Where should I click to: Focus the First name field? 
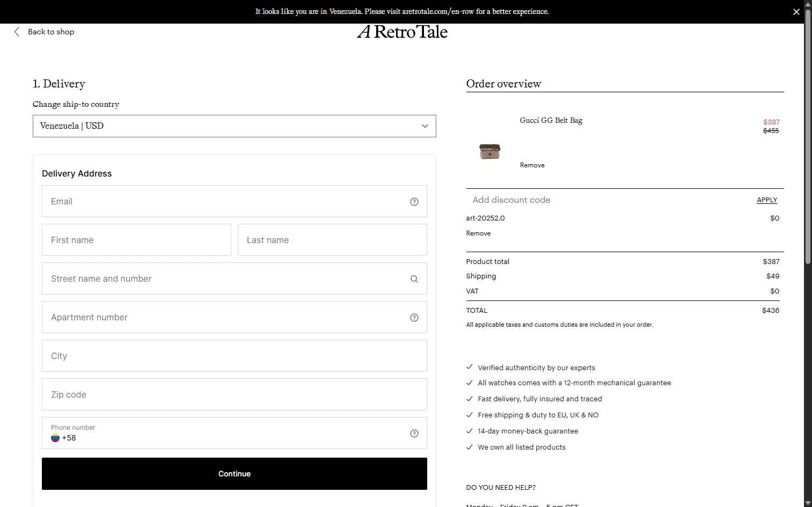coord(136,240)
